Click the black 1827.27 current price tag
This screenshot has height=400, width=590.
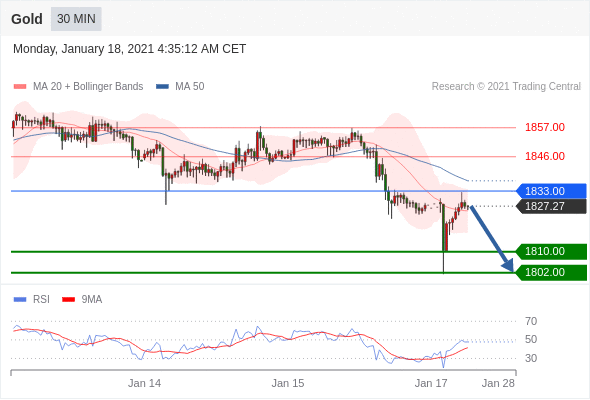click(x=551, y=206)
